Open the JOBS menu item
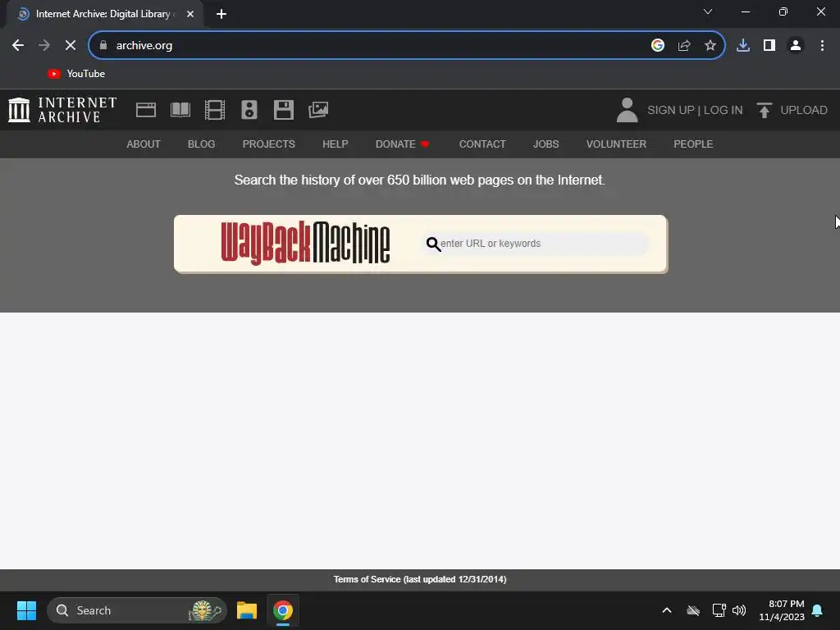 (x=546, y=144)
